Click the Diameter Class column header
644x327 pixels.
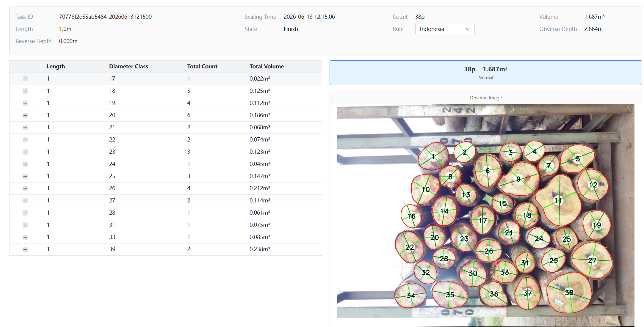coord(129,67)
